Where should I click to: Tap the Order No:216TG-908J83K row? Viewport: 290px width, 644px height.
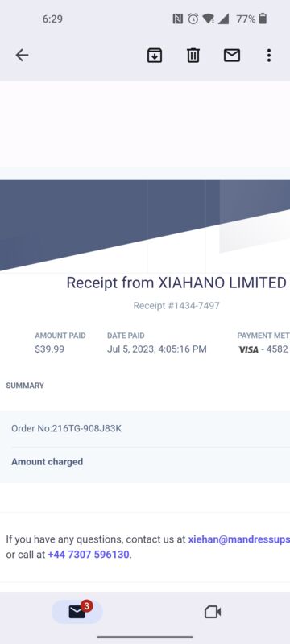tap(145, 429)
